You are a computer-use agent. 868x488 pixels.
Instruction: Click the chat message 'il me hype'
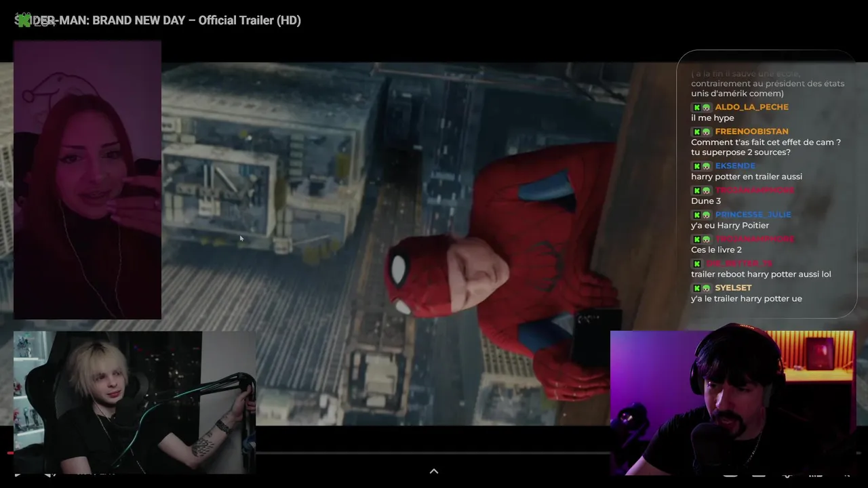click(712, 118)
